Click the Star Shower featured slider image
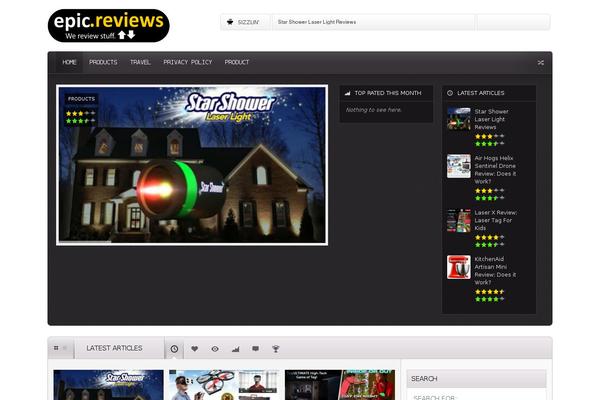Image resolution: width=600 pixels, height=400 pixels. click(192, 165)
